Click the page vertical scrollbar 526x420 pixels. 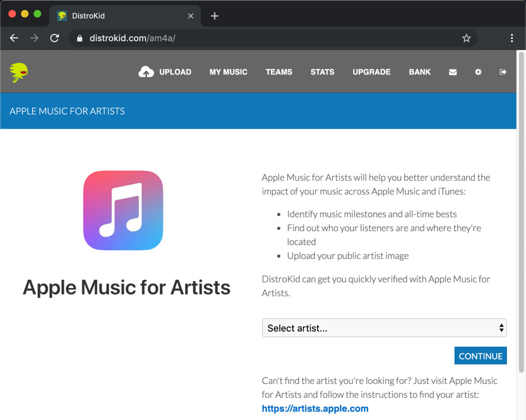[x=521, y=212]
